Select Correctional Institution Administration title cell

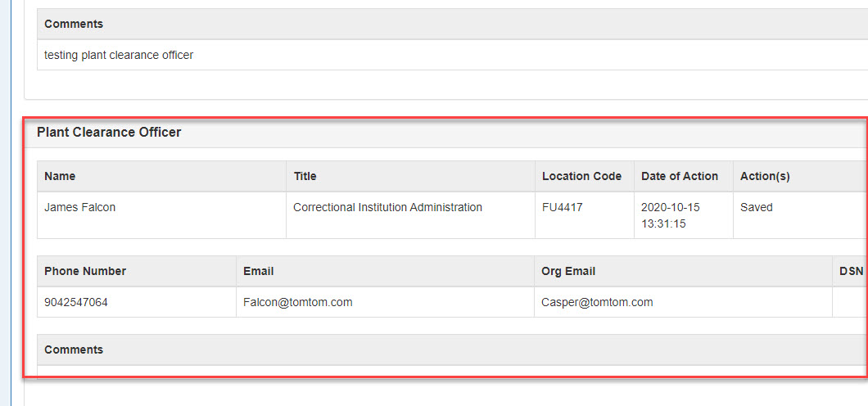(x=387, y=207)
